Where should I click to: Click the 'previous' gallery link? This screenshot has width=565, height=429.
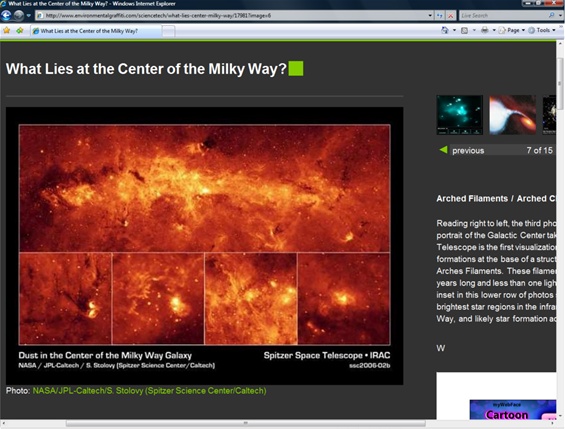point(468,151)
